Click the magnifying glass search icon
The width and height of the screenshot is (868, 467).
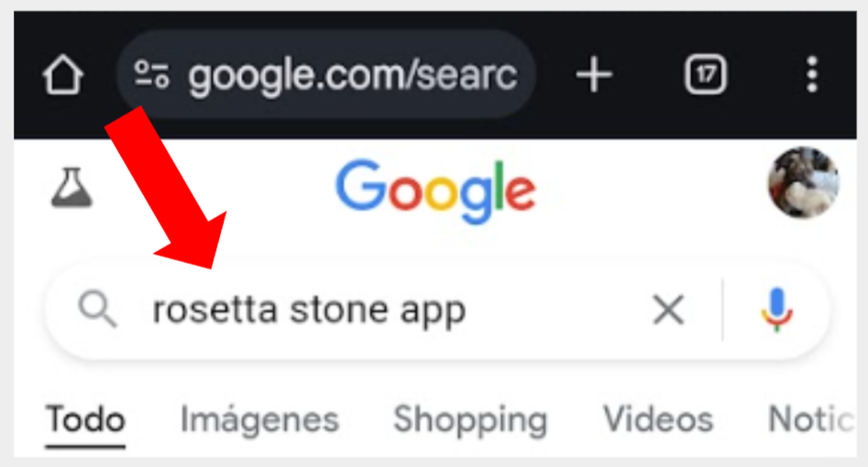97,311
